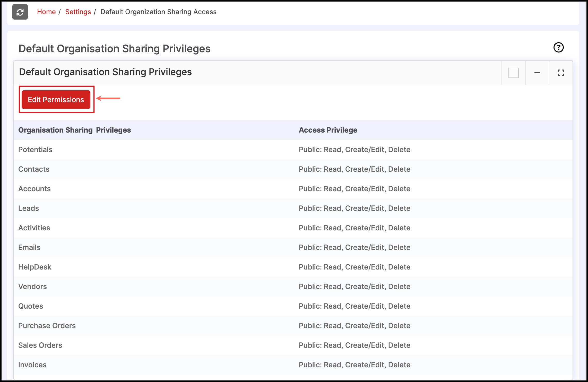Click the Default Organization Sharing Access breadcrumb
The width and height of the screenshot is (588, 382).
[158, 12]
